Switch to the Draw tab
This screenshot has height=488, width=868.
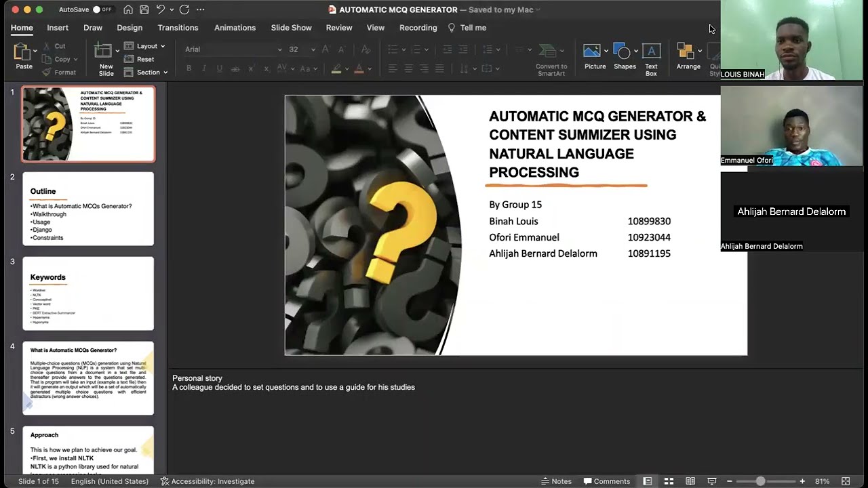(93, 28)
